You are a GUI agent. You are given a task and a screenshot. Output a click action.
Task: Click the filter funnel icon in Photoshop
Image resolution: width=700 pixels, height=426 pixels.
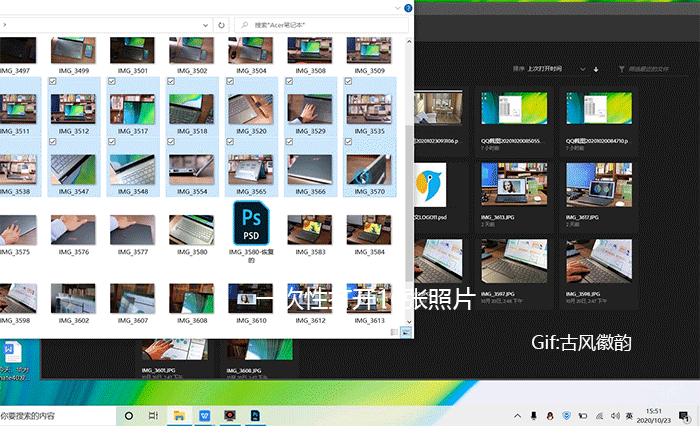pos(621,70)
